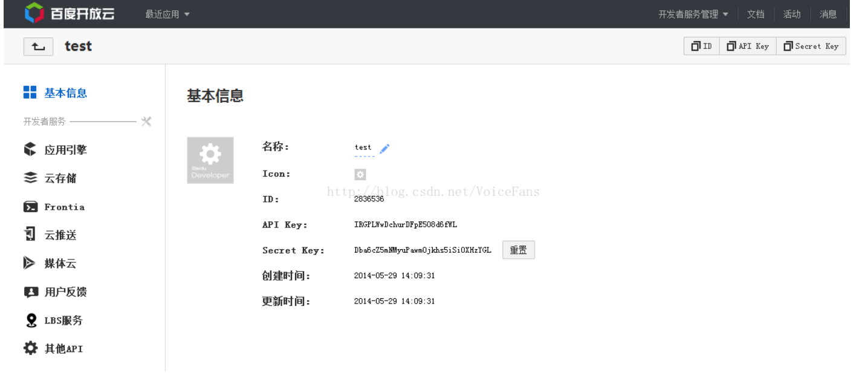Open 其他API in the sidebar

pyautogui.click(x=63, y=349)
